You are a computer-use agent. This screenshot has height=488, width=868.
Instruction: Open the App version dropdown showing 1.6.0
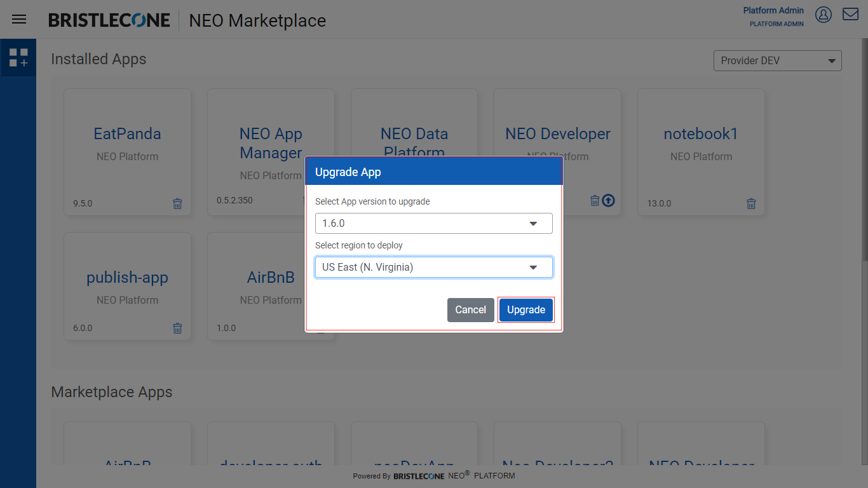434,224
